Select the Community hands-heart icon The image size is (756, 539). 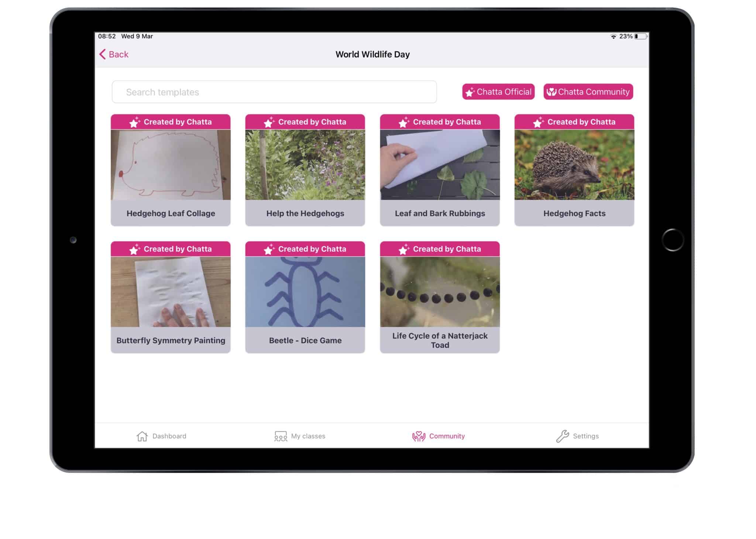click(418, 436)
